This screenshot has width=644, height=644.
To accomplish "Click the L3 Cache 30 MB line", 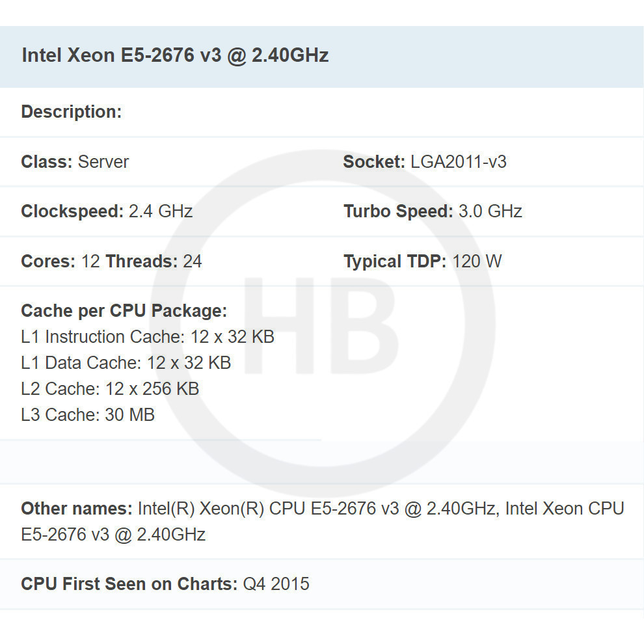I will [x=88, y=415].
